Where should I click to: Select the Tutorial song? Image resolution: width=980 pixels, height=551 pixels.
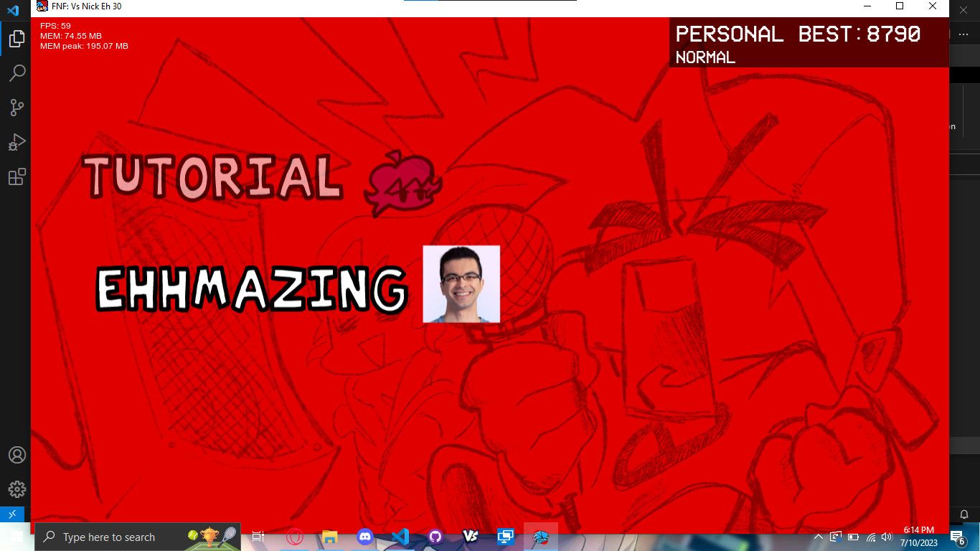(212, 176)
